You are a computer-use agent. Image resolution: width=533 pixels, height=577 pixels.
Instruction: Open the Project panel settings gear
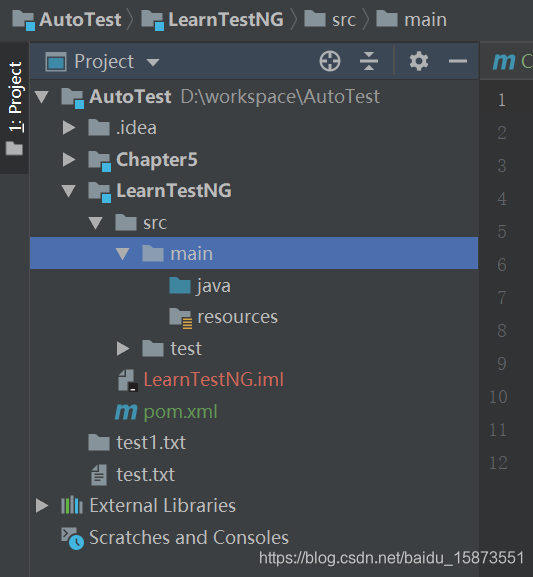(419, 61)
